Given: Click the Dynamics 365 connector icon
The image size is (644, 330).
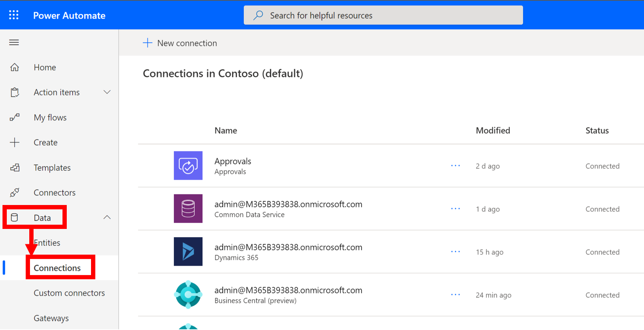Looking at the screenshot, I should (188, 251).
